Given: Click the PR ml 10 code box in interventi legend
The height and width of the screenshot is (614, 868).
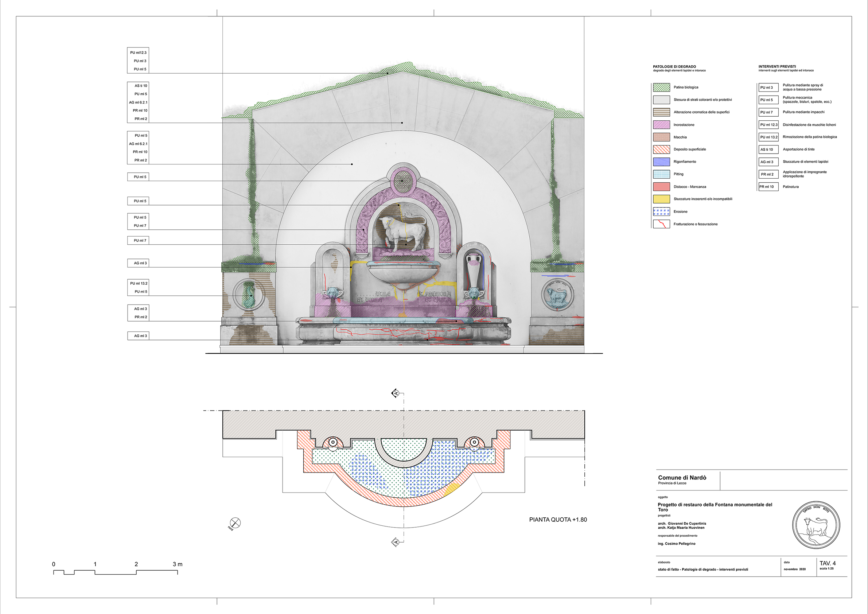Looking at the screenshot, I should [x=768, y=187].
